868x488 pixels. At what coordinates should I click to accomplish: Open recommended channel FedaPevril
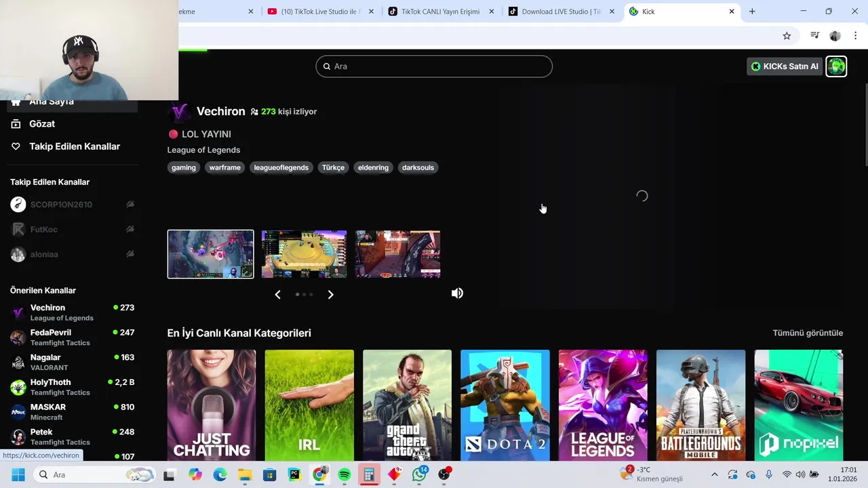click(72, 338)
